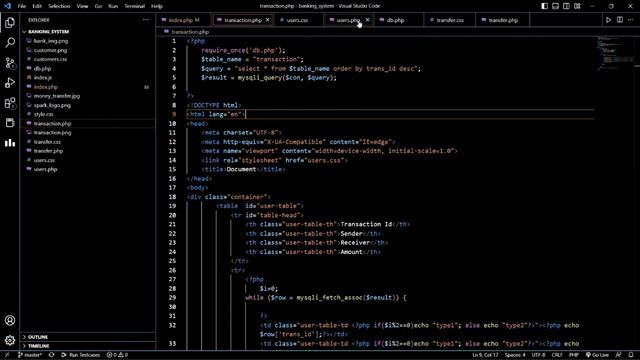Toggle the primary side bar layout icon
640x360 pixels.
click(x=544, y=6)
